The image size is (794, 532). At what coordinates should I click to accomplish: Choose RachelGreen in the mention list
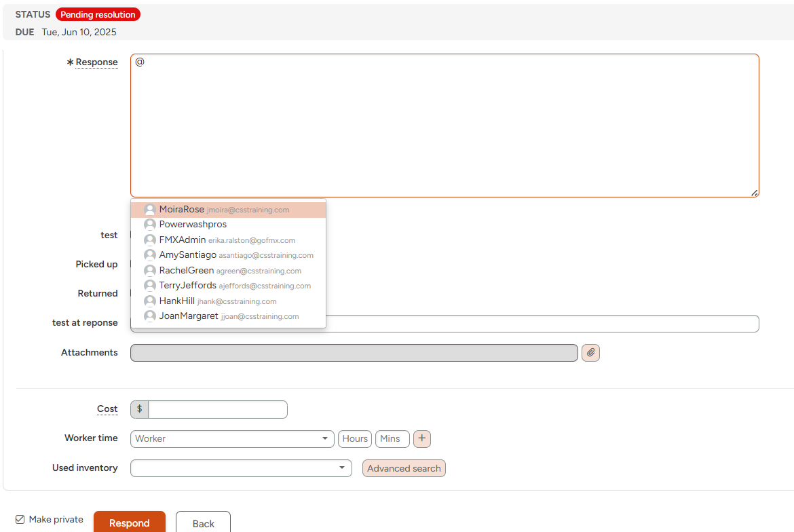click(187, 271)
